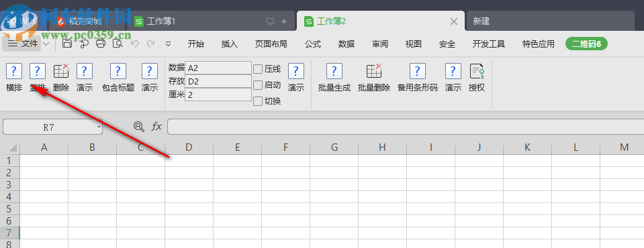644x248 pixels.
Task: Open the 特色应用 ribbon tab
Action: [539, 44]
